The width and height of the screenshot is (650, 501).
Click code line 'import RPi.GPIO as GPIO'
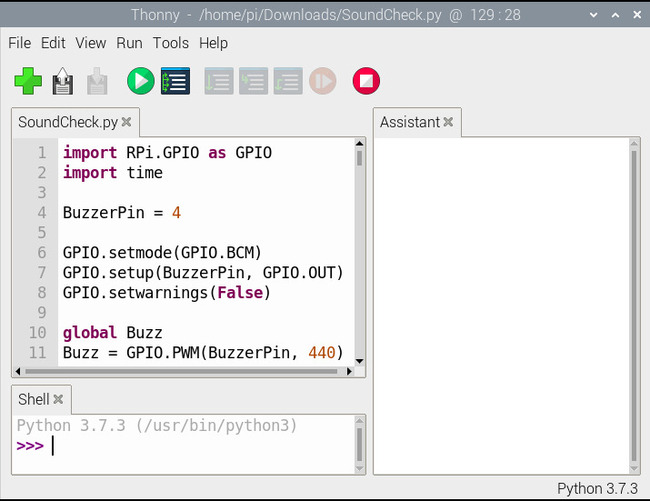point(167,152)
